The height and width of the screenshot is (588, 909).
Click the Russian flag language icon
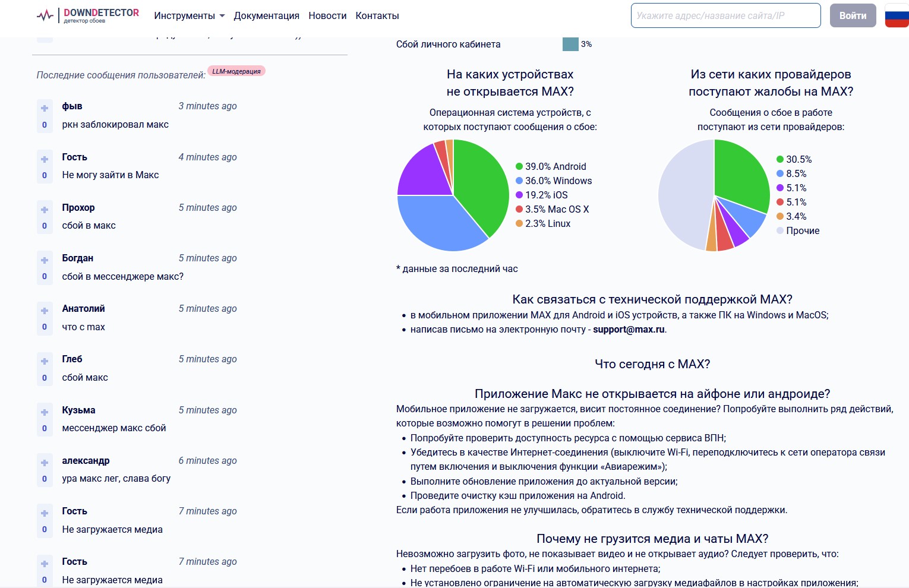897,15
